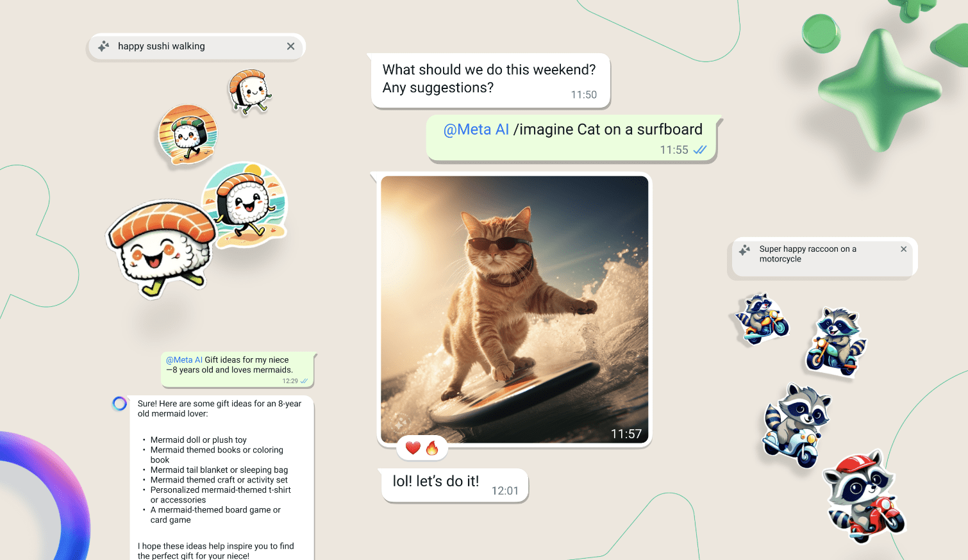This screenshot has width=968, height=560.
Task: Click the double check marks at 11:55
Action: 700,150
